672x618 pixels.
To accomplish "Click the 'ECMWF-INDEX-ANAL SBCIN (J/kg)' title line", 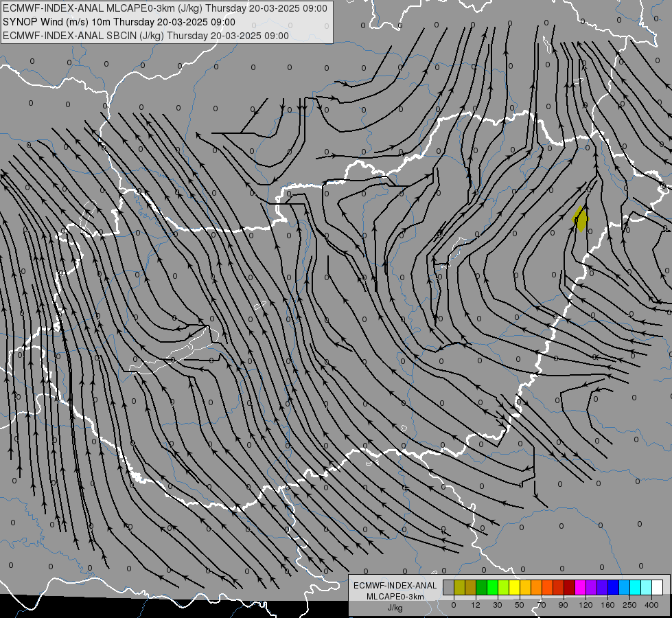I will click(146, 36).
